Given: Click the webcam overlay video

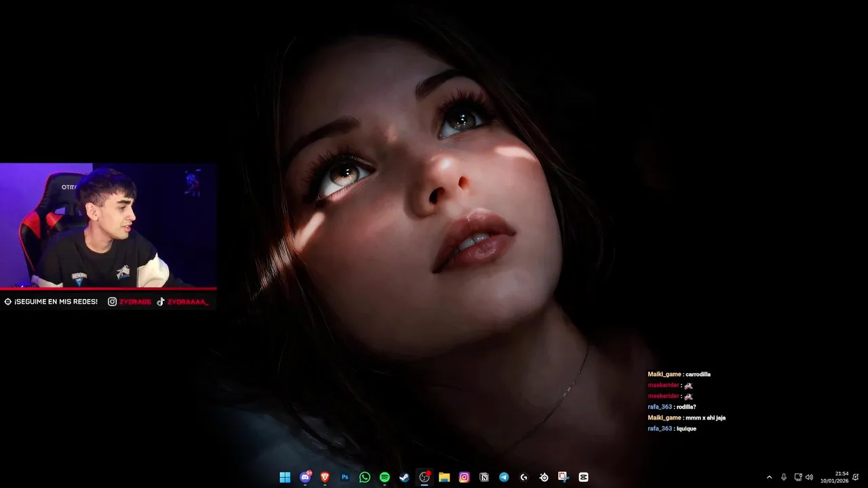Looking at the screenshot, I should click(x=108, y=226).
